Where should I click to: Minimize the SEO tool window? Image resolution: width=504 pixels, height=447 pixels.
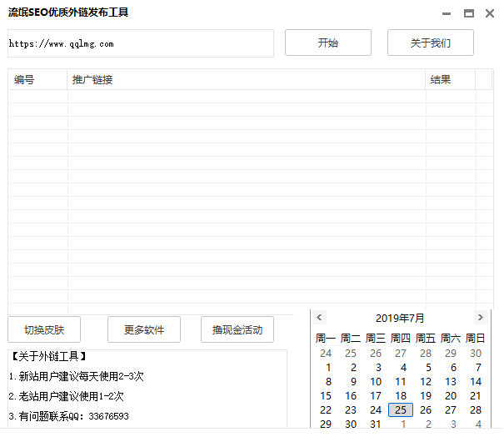click(x=447, y=13)
